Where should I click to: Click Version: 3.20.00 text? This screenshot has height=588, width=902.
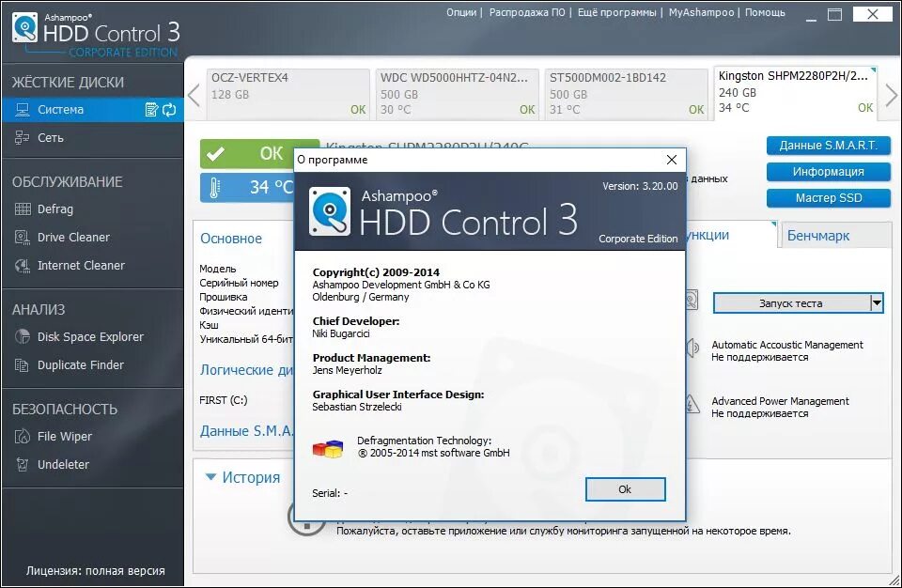640,186
